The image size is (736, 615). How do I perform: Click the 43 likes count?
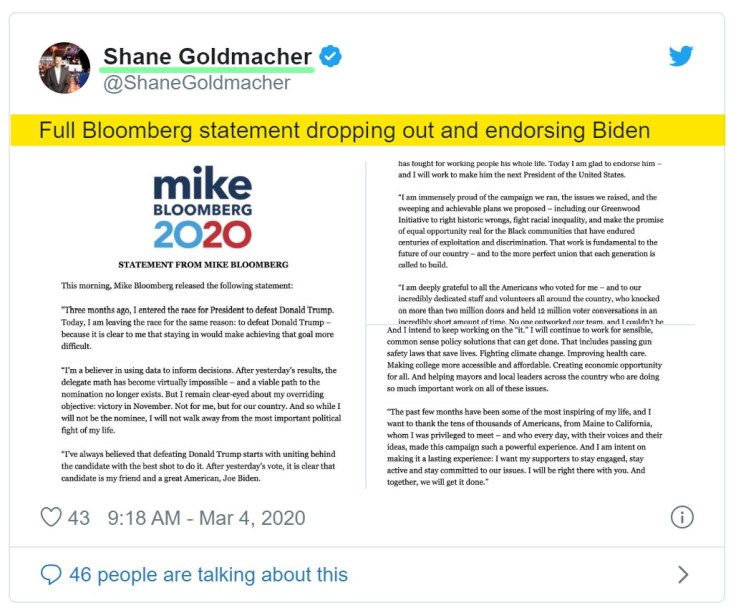79,518
